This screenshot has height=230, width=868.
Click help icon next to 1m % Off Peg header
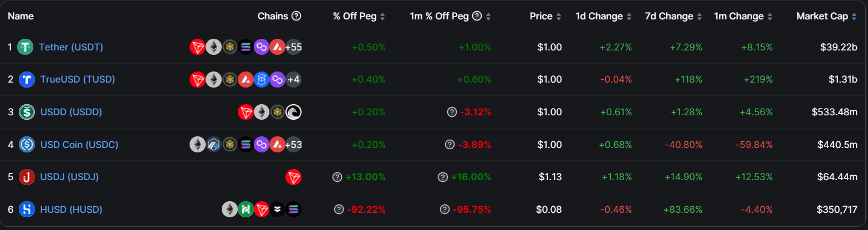pos(477,16)
